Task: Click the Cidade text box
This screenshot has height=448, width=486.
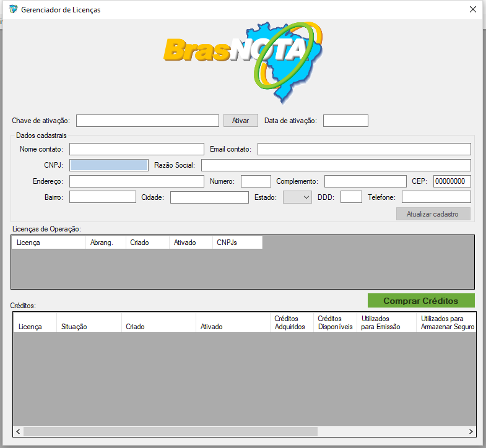Action: point(209,197)
